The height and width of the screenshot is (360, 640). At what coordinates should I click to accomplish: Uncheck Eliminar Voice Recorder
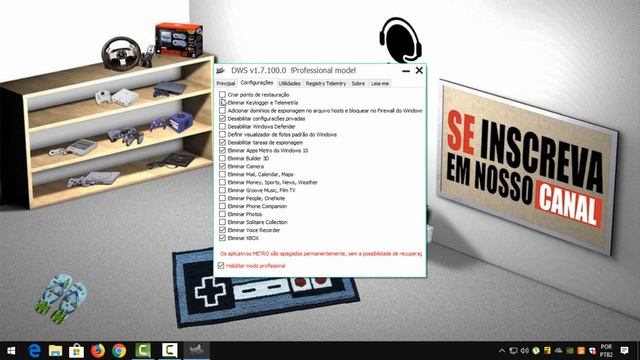[222, 230]
